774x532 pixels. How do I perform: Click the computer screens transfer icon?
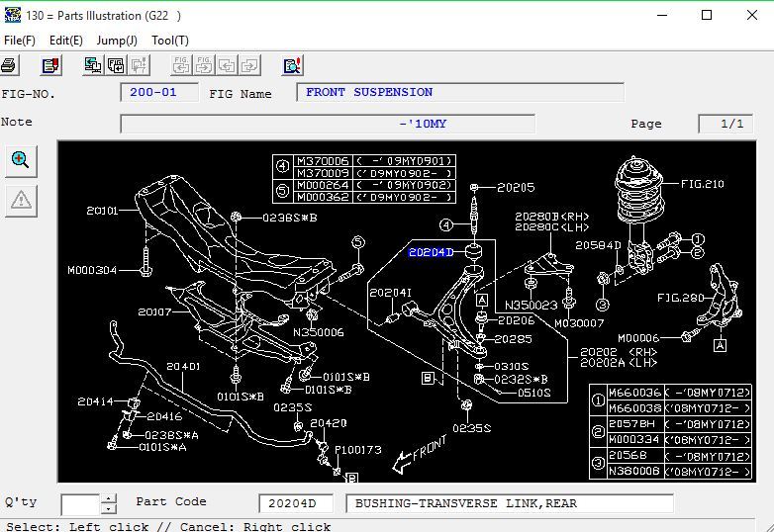tap(93, 65)
